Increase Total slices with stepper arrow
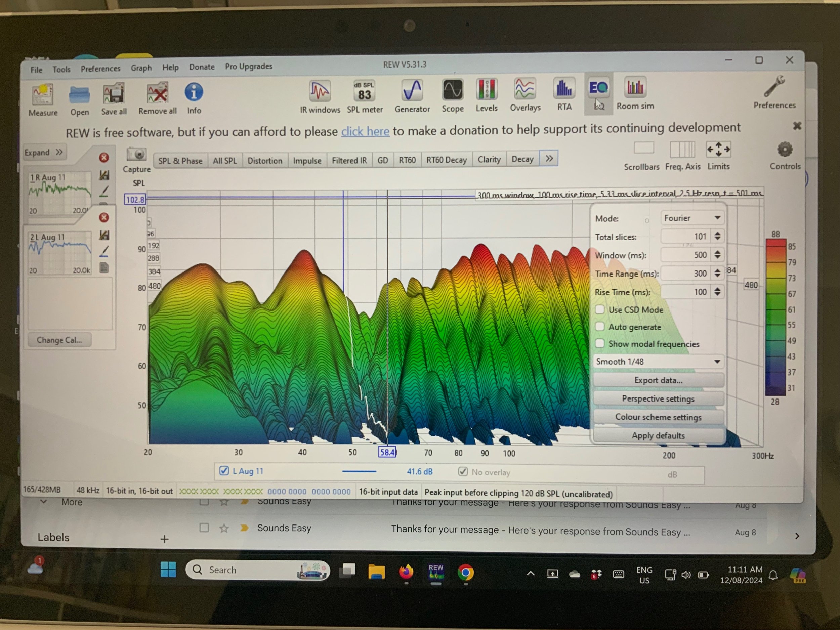 717,234
